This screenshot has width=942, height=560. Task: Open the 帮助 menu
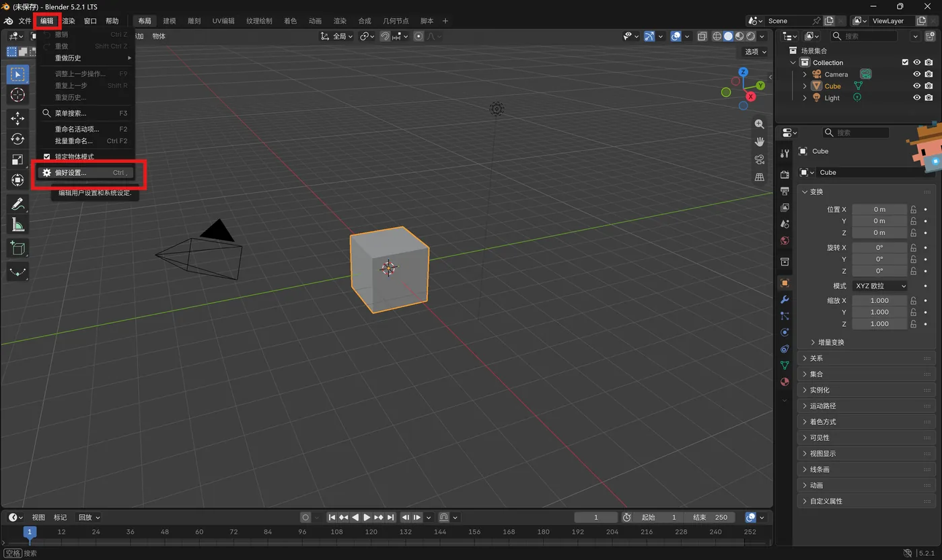[x=112, y=21]
